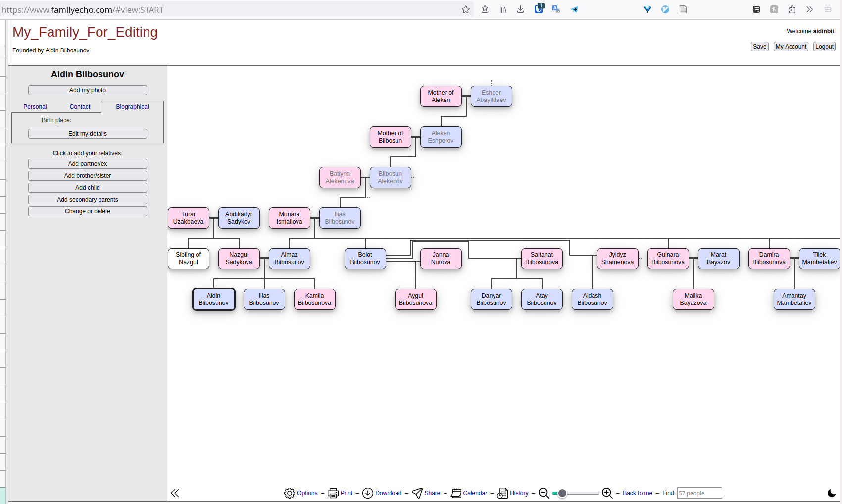The width and height of the screenshot is (842, 504).
Task: Click the Download arrow icon
Action: [x=368, y=493]
